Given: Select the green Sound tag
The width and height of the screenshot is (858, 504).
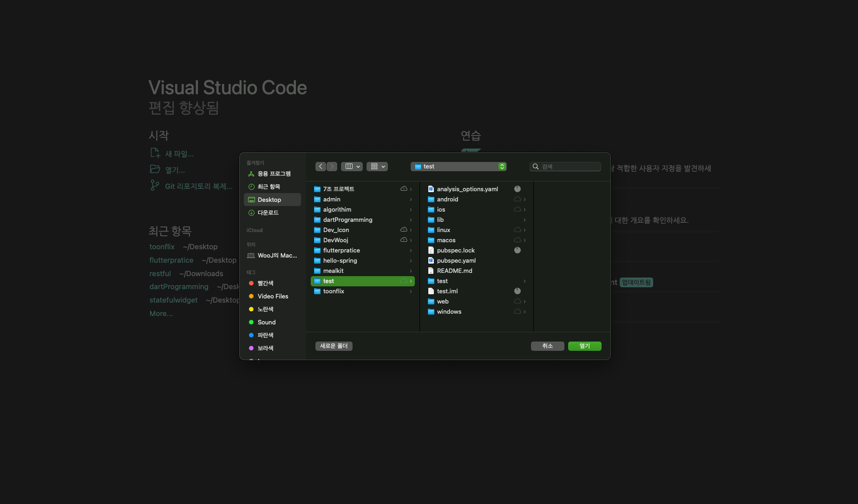Looking at the screenshot, I should point(272,322).
